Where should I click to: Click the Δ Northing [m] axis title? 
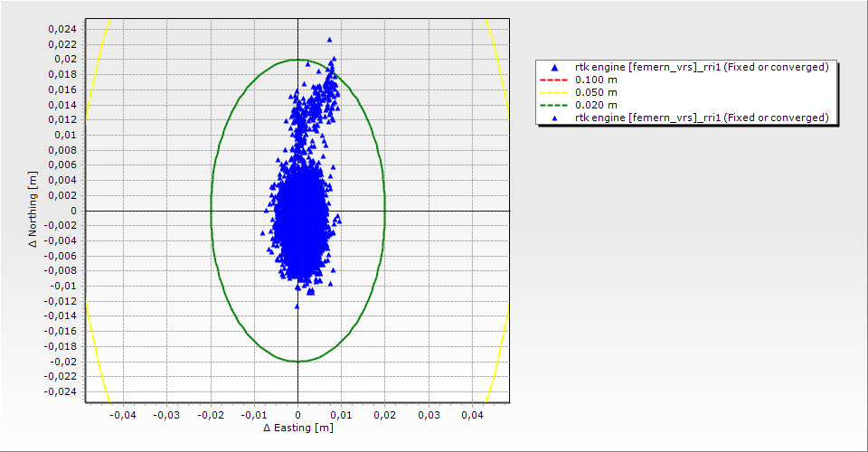point(33,211)
